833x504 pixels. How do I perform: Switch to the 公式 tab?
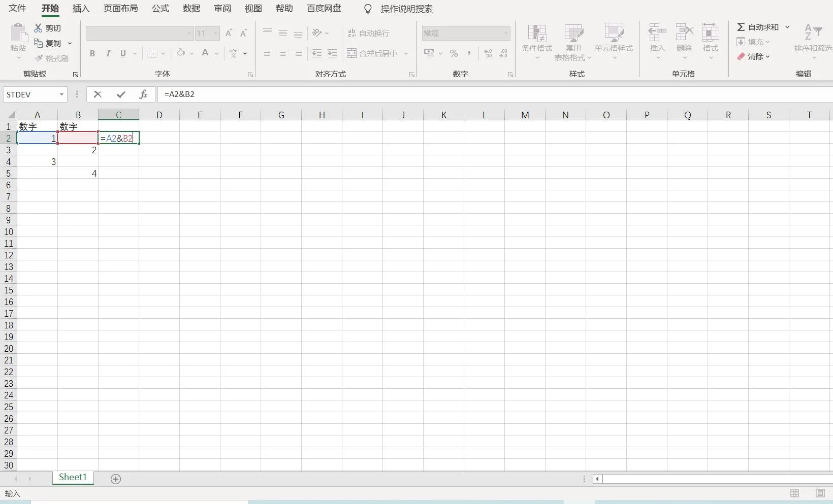tap(161, 9)
